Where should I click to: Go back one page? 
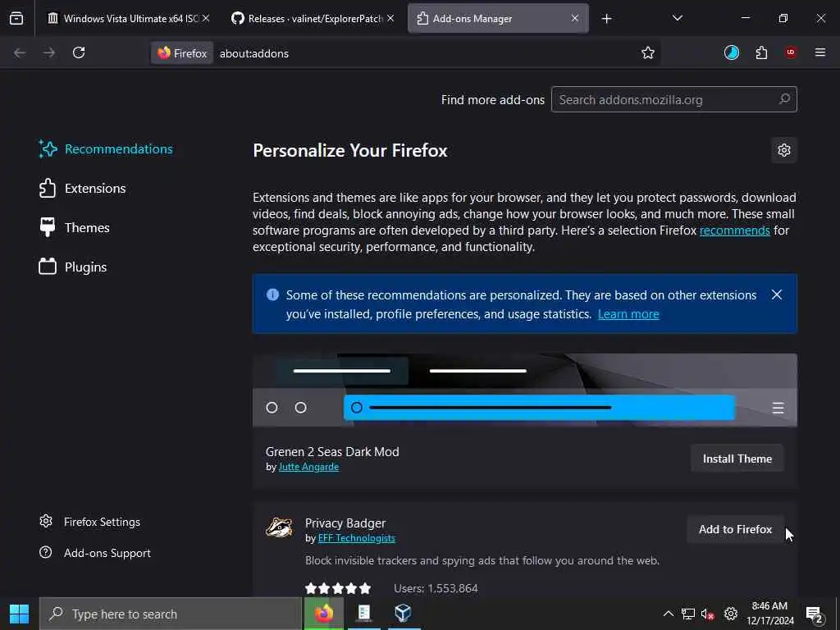click(20, 52)
